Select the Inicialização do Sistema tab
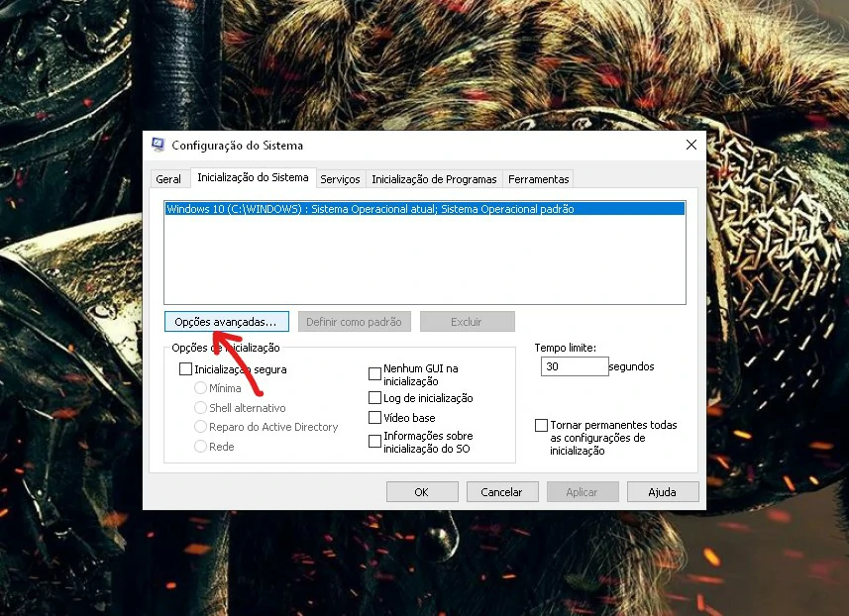The image size is (849, 616). pos(253,177)
